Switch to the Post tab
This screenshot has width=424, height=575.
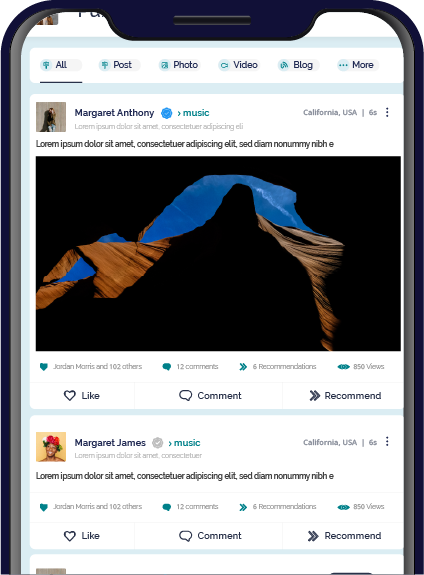point(120,65)
